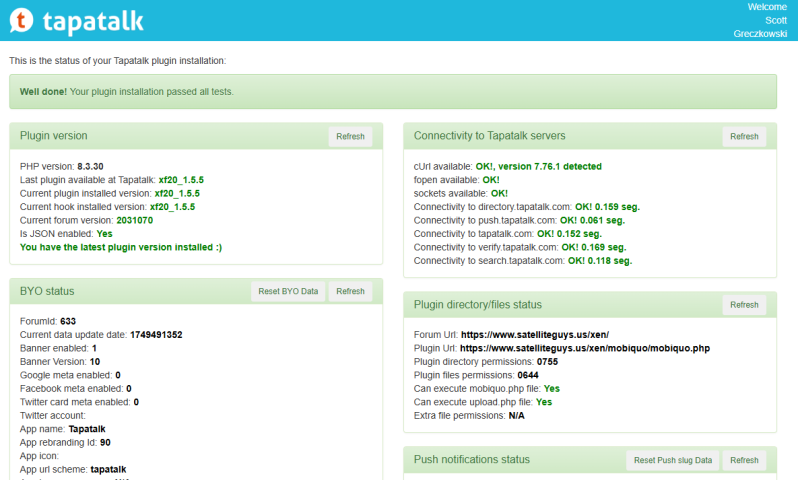Click the Connectivity to Tapatalk servers heading
Viewport: 798px width, 480px height.
[490, 136]
